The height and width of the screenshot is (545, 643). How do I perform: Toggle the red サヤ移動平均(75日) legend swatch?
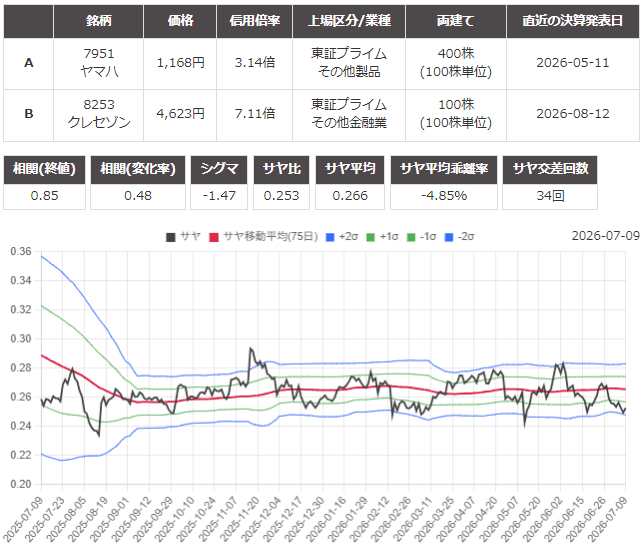click(214, 237)
